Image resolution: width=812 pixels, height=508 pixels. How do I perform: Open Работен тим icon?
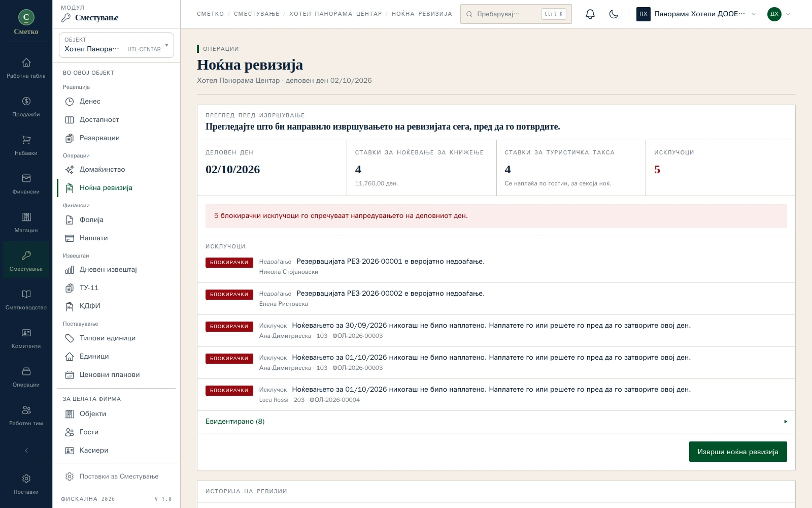(x=26, y=410)
